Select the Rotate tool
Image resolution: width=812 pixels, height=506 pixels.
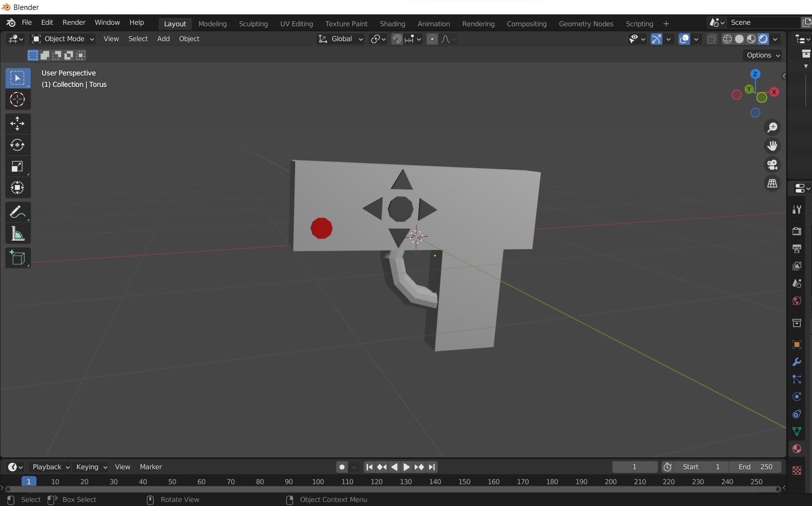(17, 145)
